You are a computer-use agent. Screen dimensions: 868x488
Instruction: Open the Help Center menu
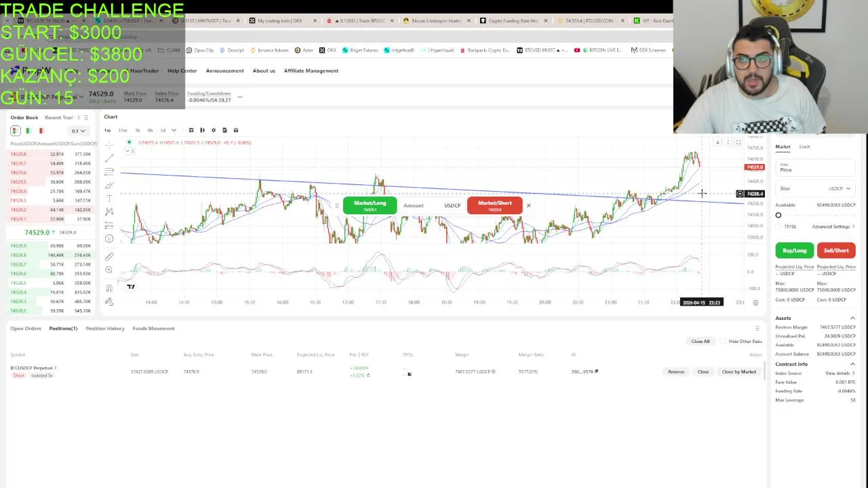tap(182, 70)
